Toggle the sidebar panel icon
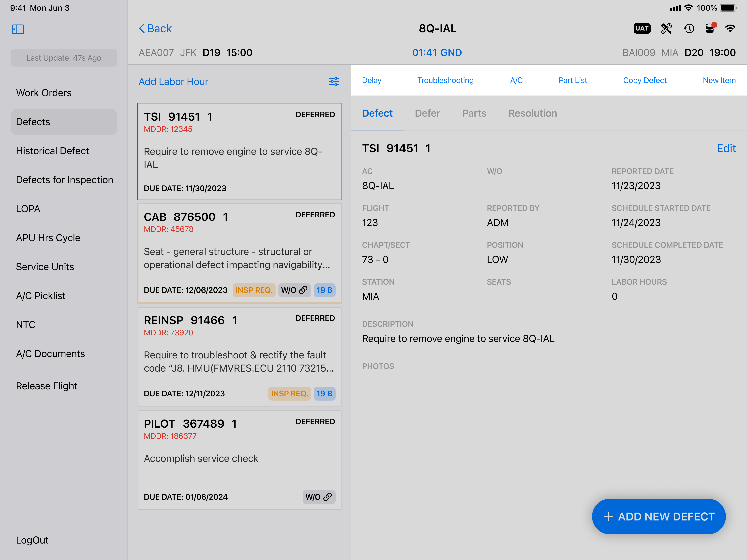The height and width of the screenshot is (560, 747). tap(18, 29)
